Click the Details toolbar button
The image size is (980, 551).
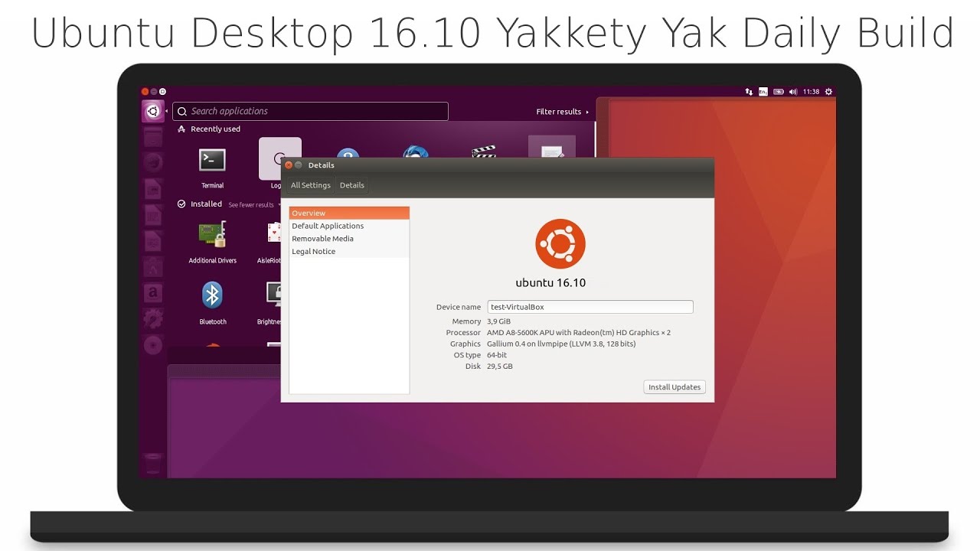click(352, 185)
